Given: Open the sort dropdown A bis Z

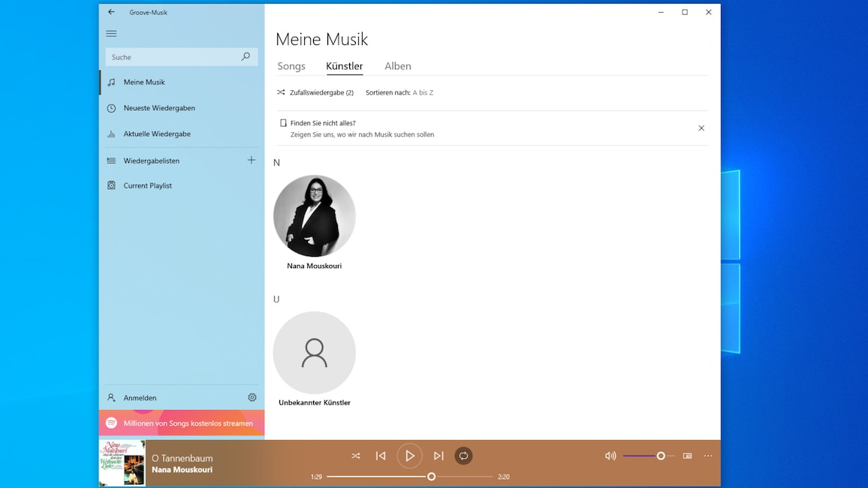Looking at the screenshot, I should (423, 92).
